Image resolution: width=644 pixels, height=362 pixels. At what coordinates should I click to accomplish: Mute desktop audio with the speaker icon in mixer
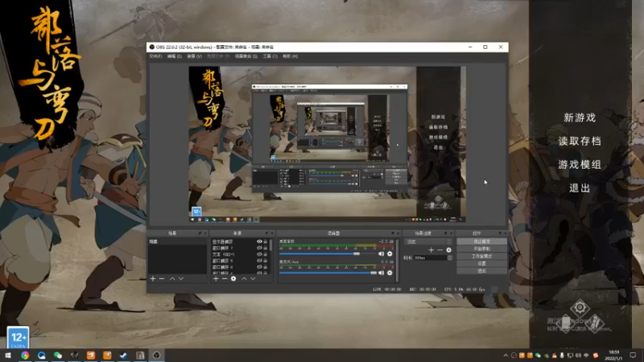click(381, 253)
